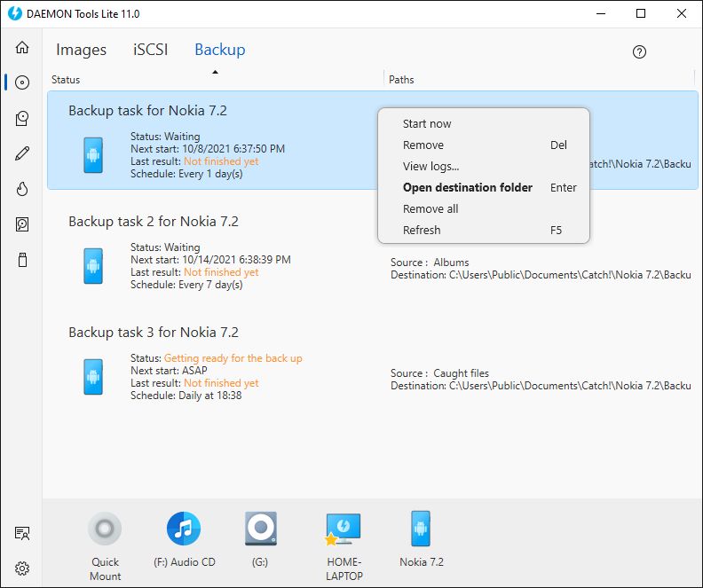
Task: Click the DAEMON Tools title bar logo
Action: click(x=15, y=13)
